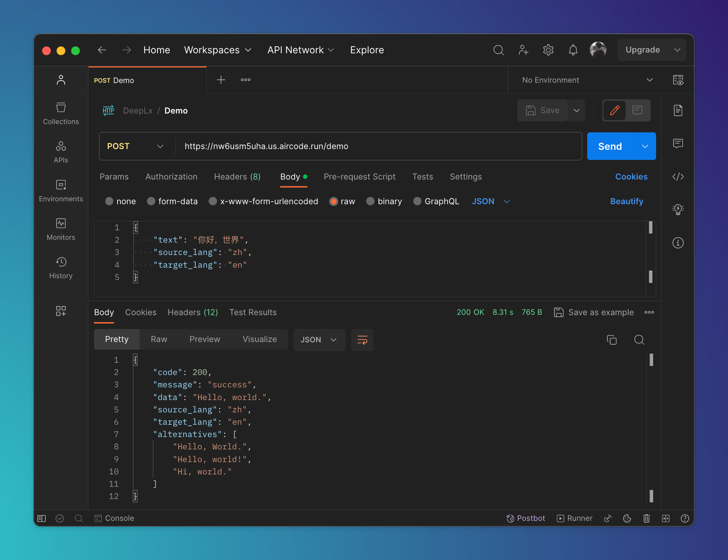The width and height of the screenshot is (728, 560).
Task: Open the Collections sidebar panel
Action: click(x=61, y=114)
